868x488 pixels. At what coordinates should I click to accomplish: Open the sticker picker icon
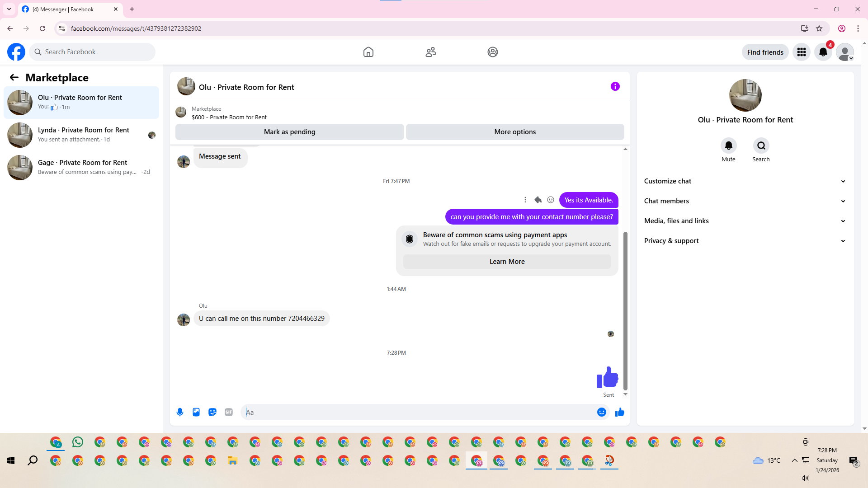212,412
